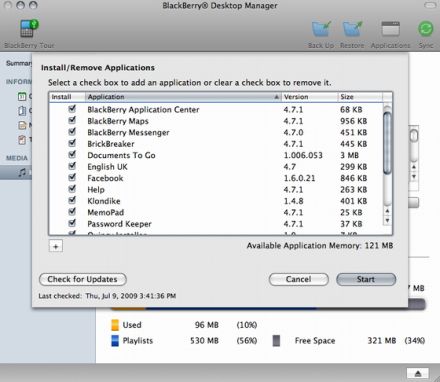Click the background window scroll down arrow
The image size is (440, 382).
(x=414, y=177)
